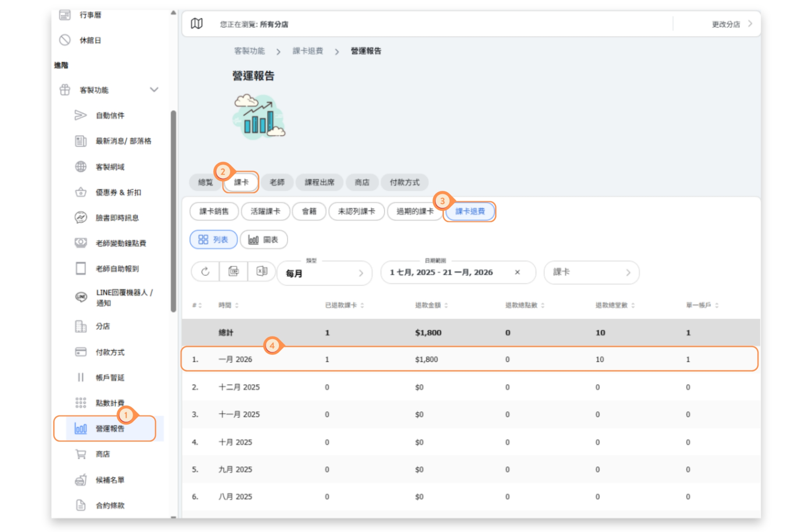798x532 pixels.
Task: Collapse the 客製功能 sidebar section
Action: (154, 90)
